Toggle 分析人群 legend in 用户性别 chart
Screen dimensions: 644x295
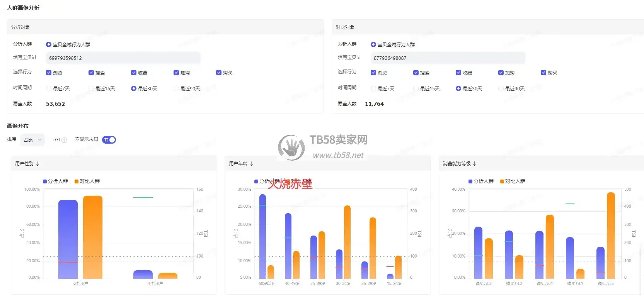pyautogui.click(x=55, y=181)
